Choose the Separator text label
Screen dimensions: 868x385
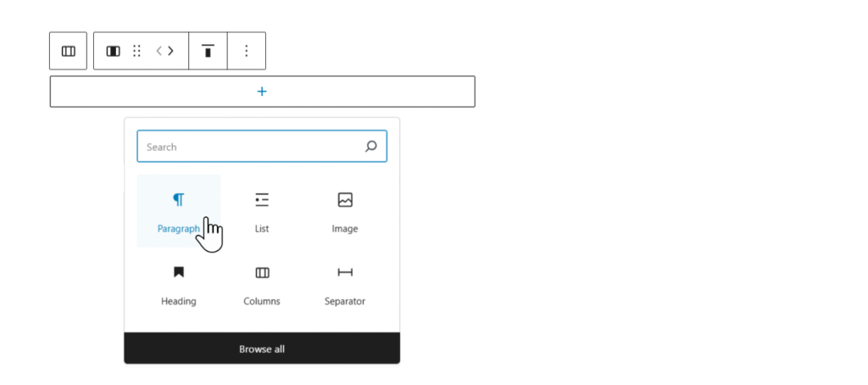pyautogui.click(x=345, y=301)
